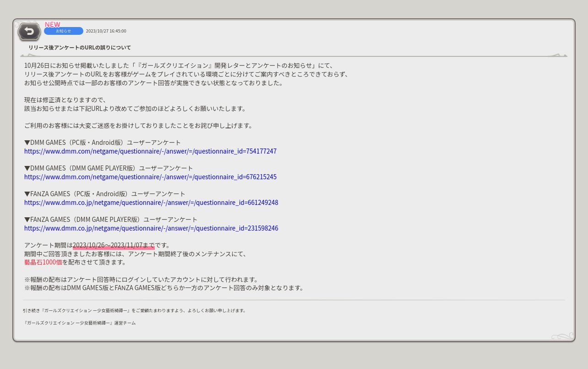
Task: Click the first paragraph line starting 10月26日にお知らせ
Action: tap(180, 66)
